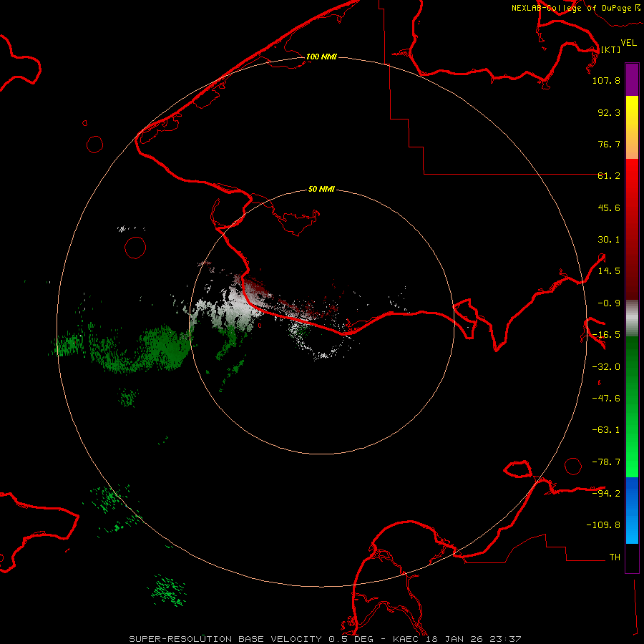Screen dimensions: 644x644
Task: Select the 30.1 scale value
Action: pos(609,240)
